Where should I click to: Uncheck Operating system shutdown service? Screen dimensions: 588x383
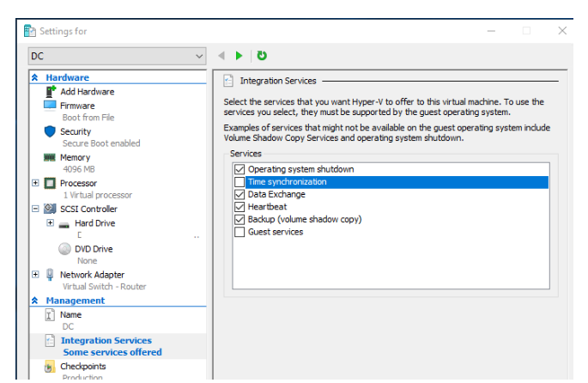click(x=239, y=169)
